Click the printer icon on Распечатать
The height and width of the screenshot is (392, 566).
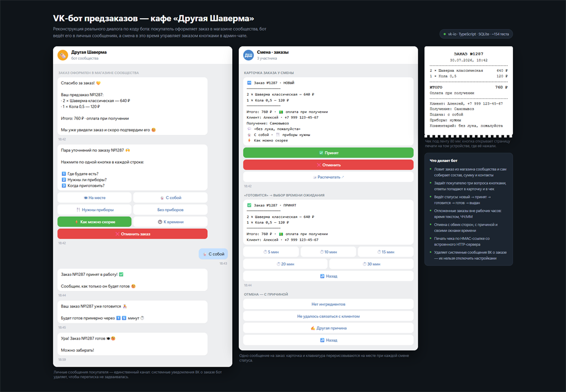(315, 177)
